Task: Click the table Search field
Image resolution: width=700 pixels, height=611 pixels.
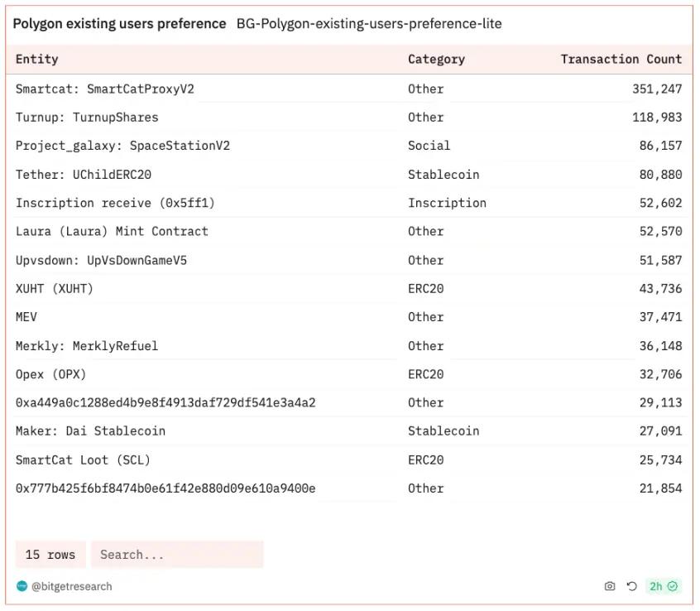Action: (x=177, y=555)
